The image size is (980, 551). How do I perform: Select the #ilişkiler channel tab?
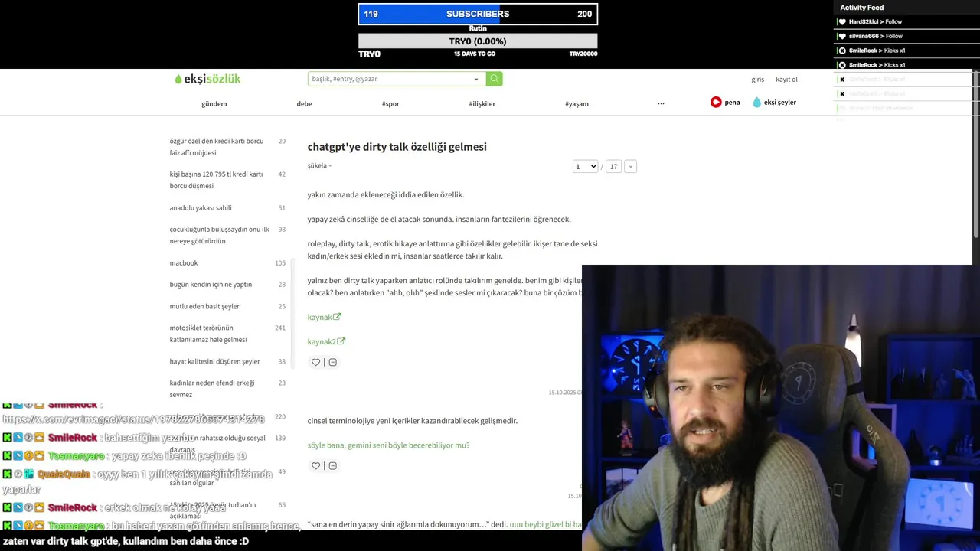click(x=482, y=104)
